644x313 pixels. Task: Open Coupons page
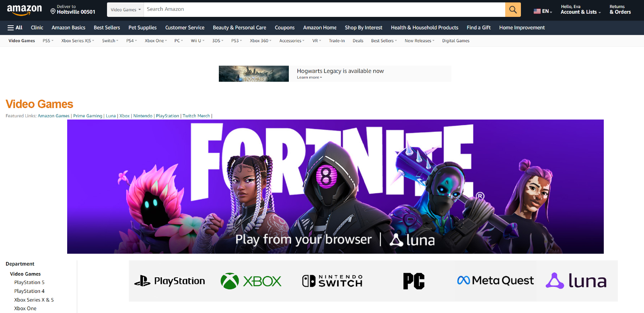tap(285, 28)
